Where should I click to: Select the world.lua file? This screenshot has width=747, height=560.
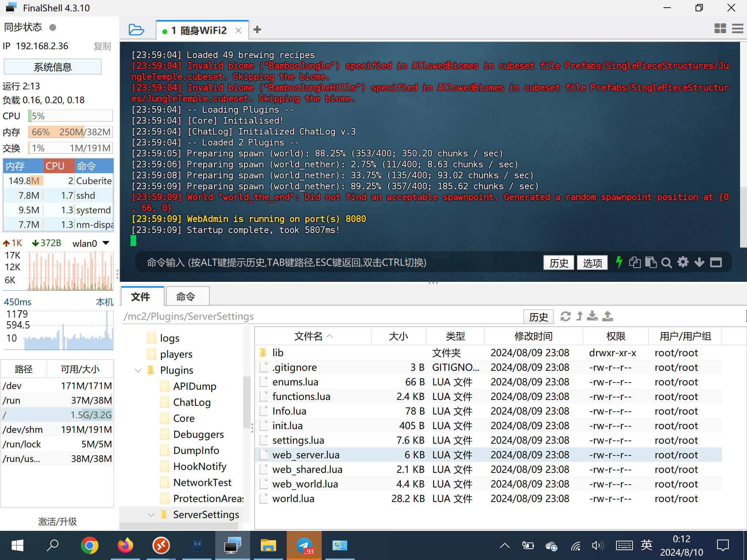(x=488, y=499)
